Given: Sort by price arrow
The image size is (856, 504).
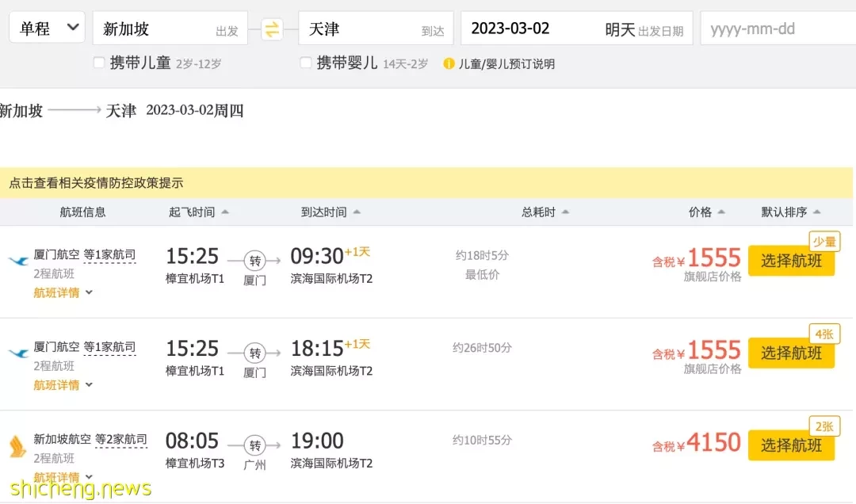Looking at the screenshot, I should [722, 212].
